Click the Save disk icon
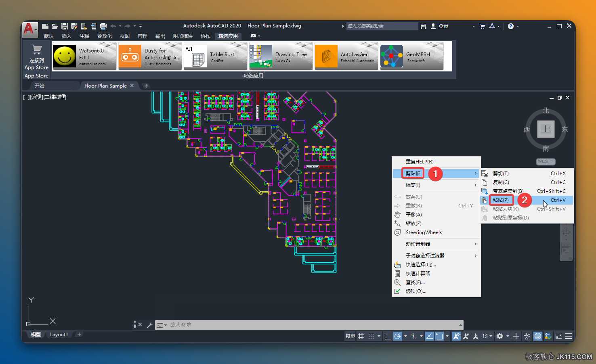 coord(65,26)
